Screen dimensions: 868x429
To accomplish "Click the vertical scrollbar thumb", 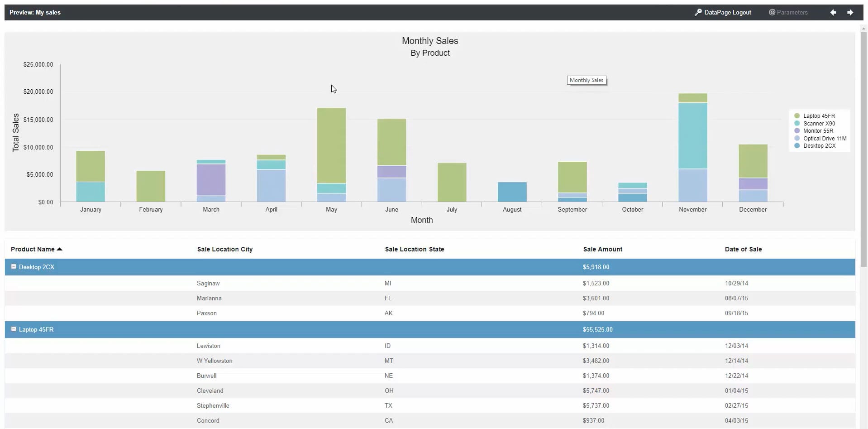I will tap(863, 149).
